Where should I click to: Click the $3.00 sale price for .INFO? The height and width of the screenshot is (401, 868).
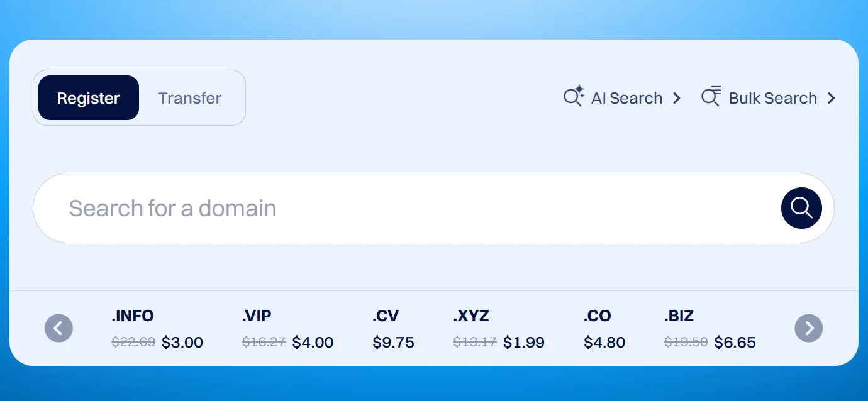click(182, 343)
